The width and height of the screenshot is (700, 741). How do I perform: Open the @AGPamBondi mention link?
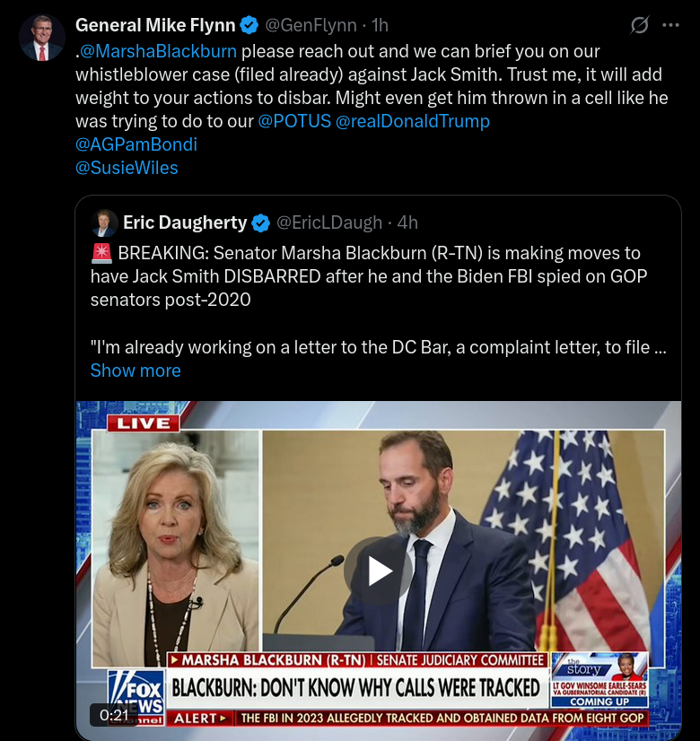136,144
